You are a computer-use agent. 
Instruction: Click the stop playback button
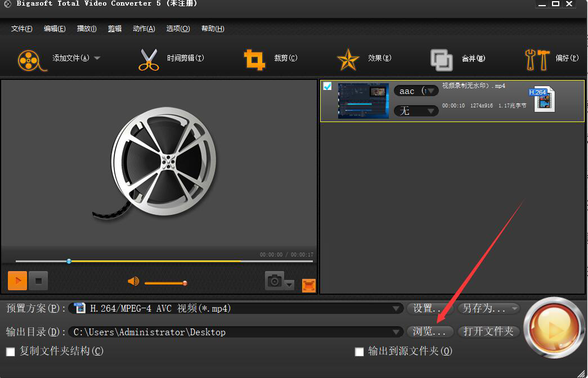[38, 281]
